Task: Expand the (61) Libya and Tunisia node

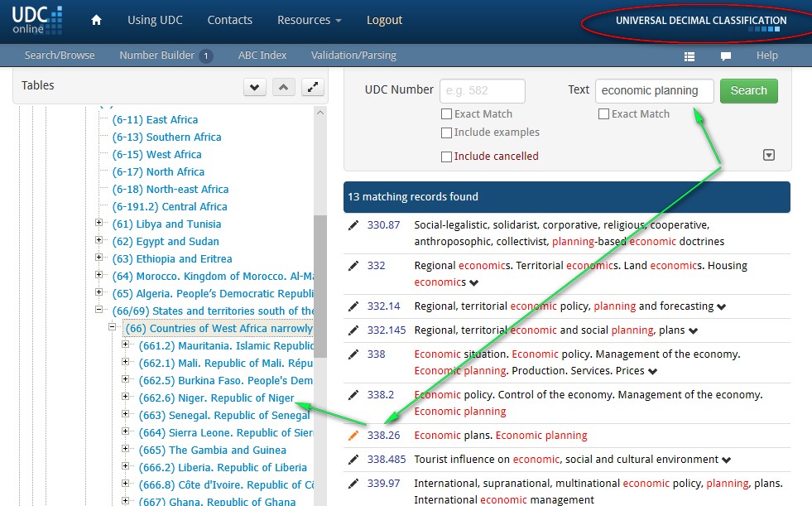Action: [x=99, y=224]
